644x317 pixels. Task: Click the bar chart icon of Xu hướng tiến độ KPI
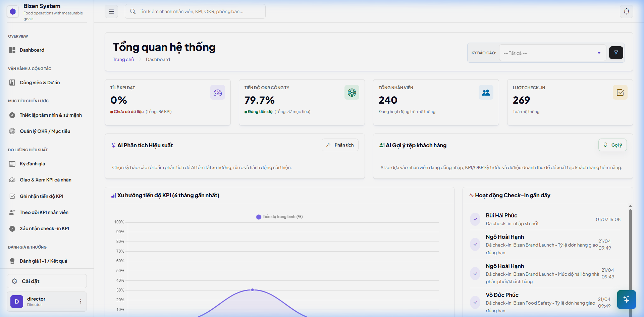point(114,195)
